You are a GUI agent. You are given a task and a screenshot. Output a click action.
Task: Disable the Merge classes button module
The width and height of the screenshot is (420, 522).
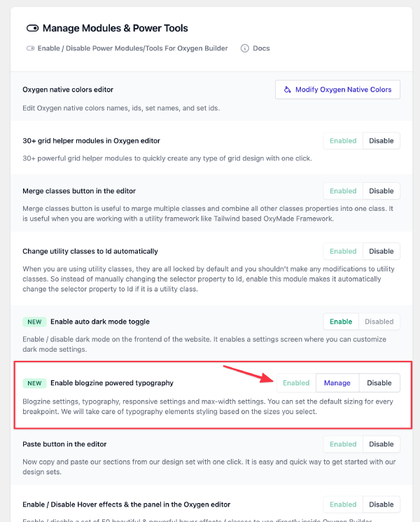click(381, 191)
